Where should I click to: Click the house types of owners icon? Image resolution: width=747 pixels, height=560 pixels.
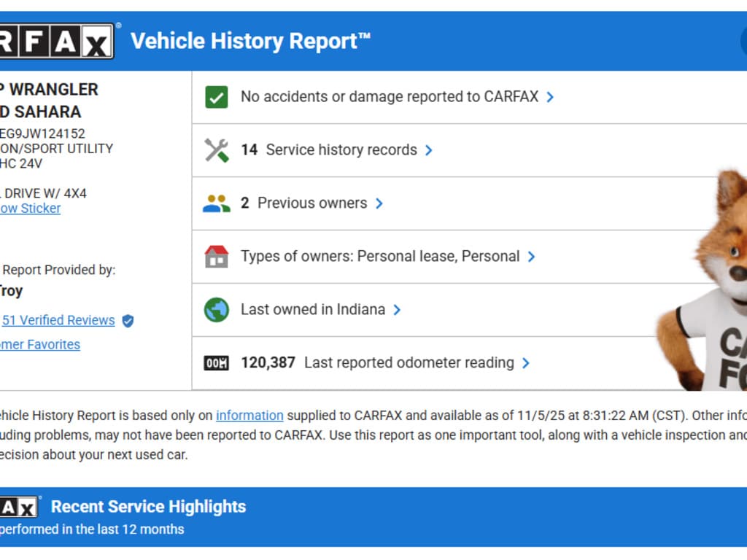click(x=217, y=257)
